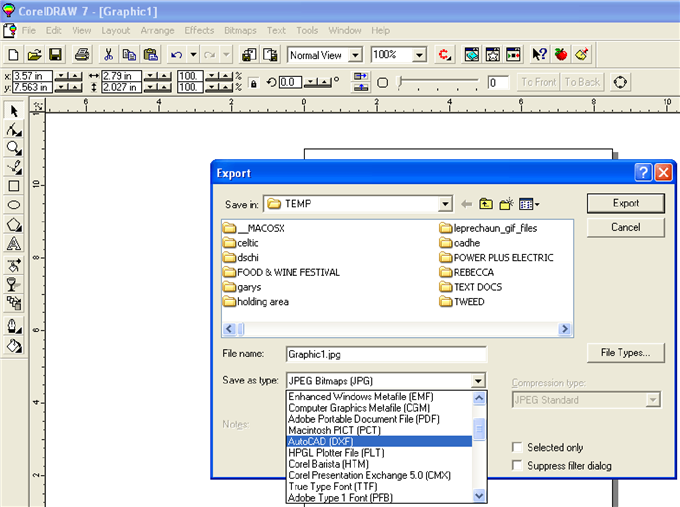Screen dimensions: 680x507
Task: Click the Paste clipboard icon
Action: (150, 55)
